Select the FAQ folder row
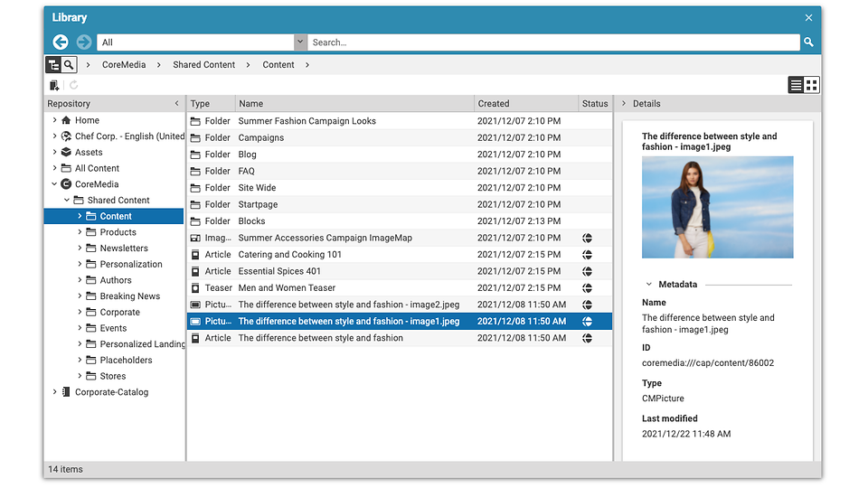This screenshot has height=488, width=868. tap(400, 171)
